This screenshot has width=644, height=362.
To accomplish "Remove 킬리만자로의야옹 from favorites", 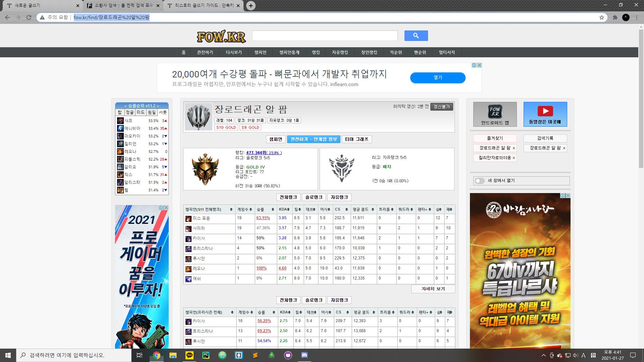I will (x=514, y=158).
